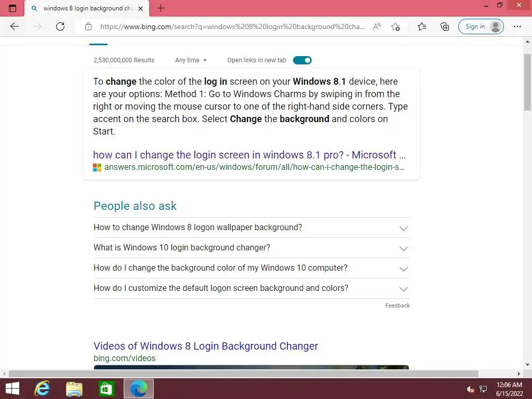
Task: Toggle Open links in new tab switch
Action: (x=302, y=60)
